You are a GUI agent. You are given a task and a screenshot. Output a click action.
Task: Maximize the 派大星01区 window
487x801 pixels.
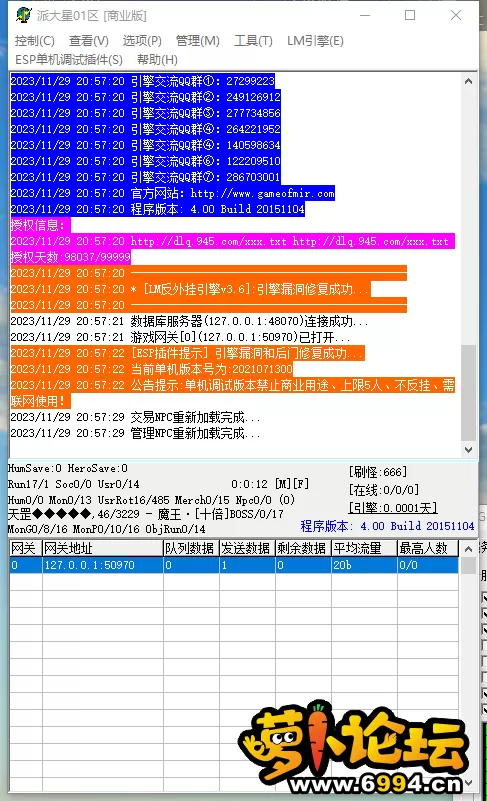pyautogui.click(x=410, y=15)
